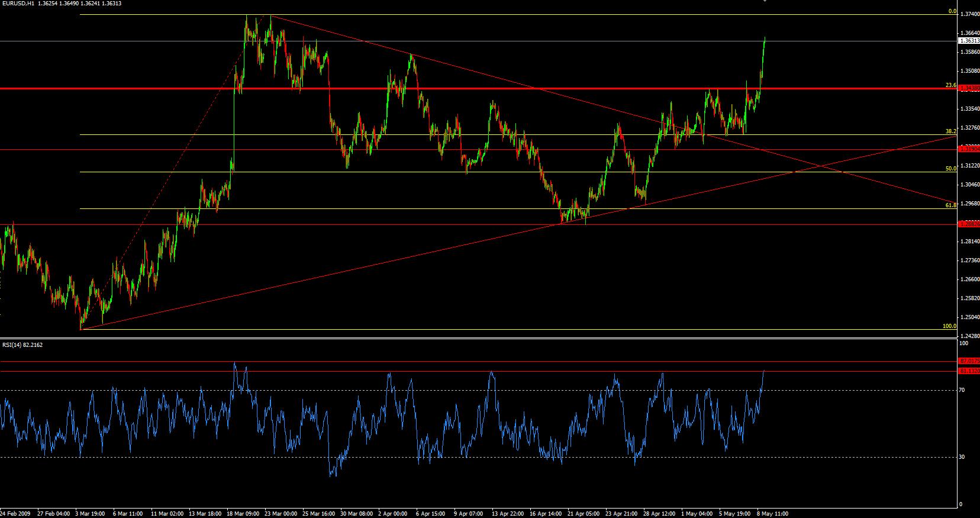The image size is (980, 518).
Task: Click the 23 Mar 00:00 time label
Action: (x=282, y=514)
